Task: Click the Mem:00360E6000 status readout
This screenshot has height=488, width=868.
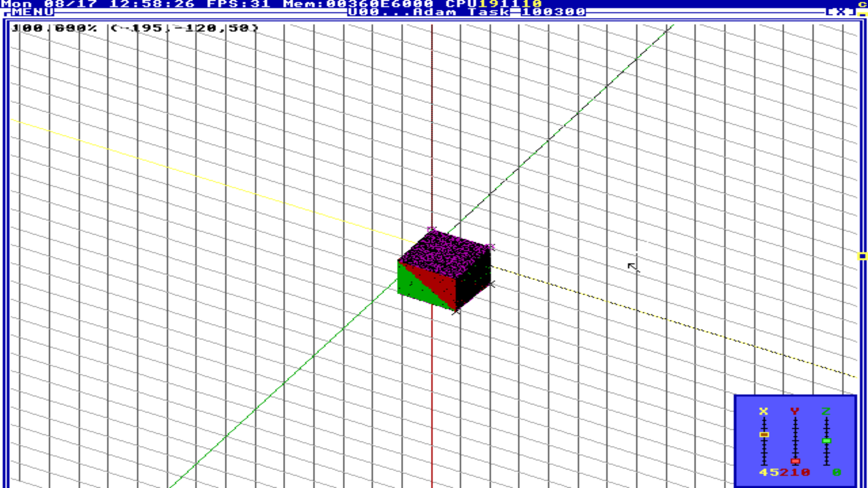Action: [x=358, y=4]
